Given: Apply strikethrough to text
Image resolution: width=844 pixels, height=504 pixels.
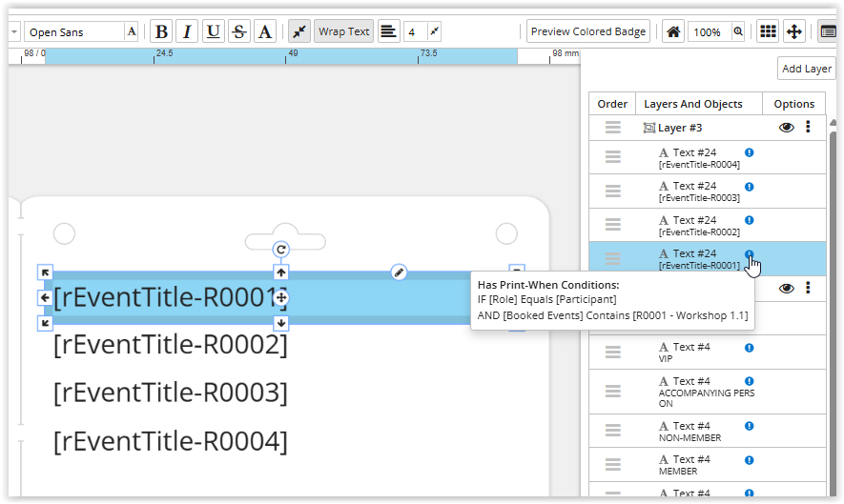Looking at the screenshot, I should 238,31.
